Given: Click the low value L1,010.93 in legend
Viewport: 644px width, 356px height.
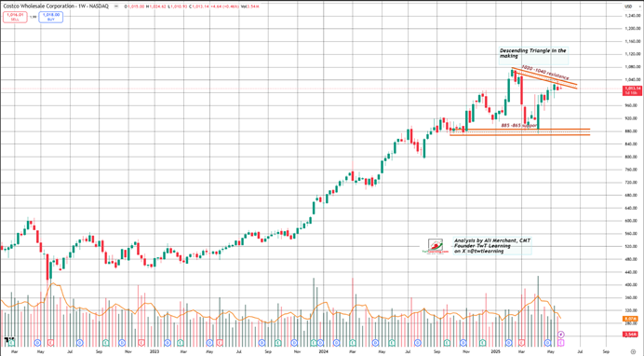Looking at the screenshot, I should [178, 7].
